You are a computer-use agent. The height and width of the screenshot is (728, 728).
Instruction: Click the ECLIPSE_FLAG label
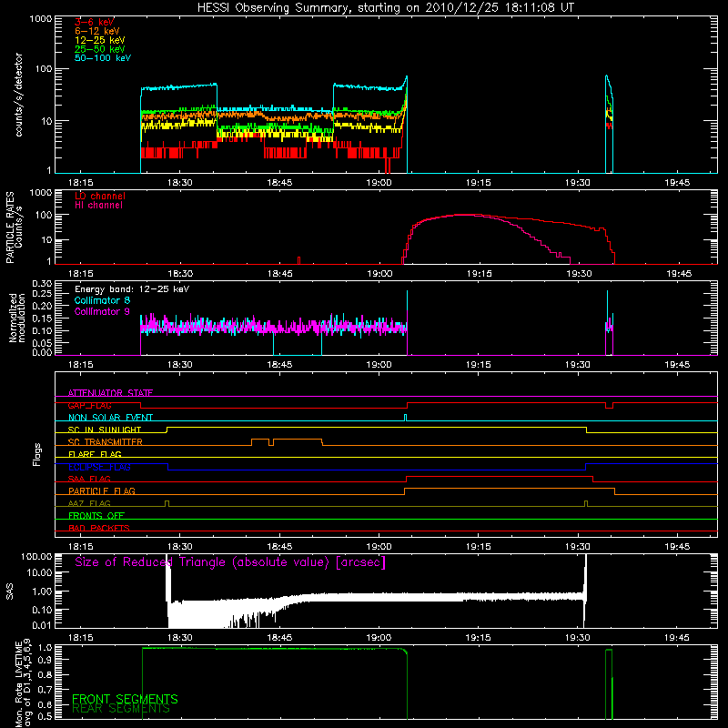[x=99, y=467]
